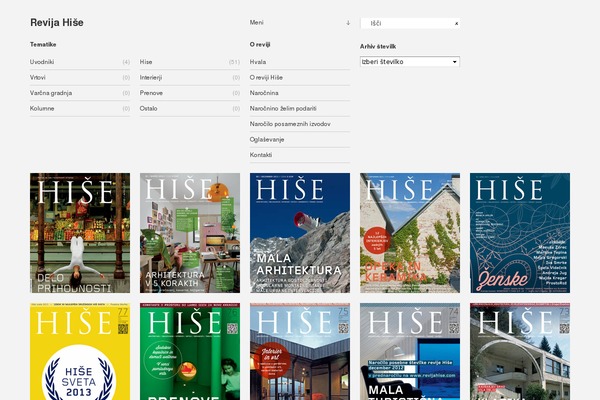Open the Mala arhitektura magazine cover

(x=300, y=233)
